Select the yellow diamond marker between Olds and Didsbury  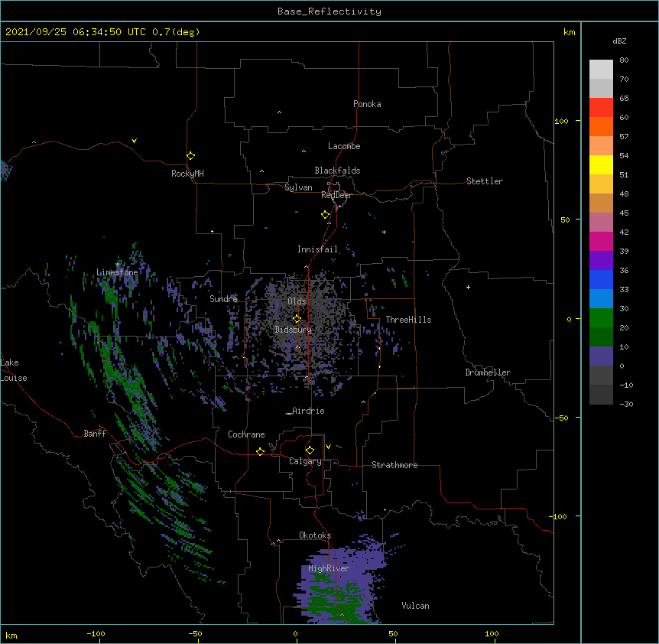[x=297, y=319]
